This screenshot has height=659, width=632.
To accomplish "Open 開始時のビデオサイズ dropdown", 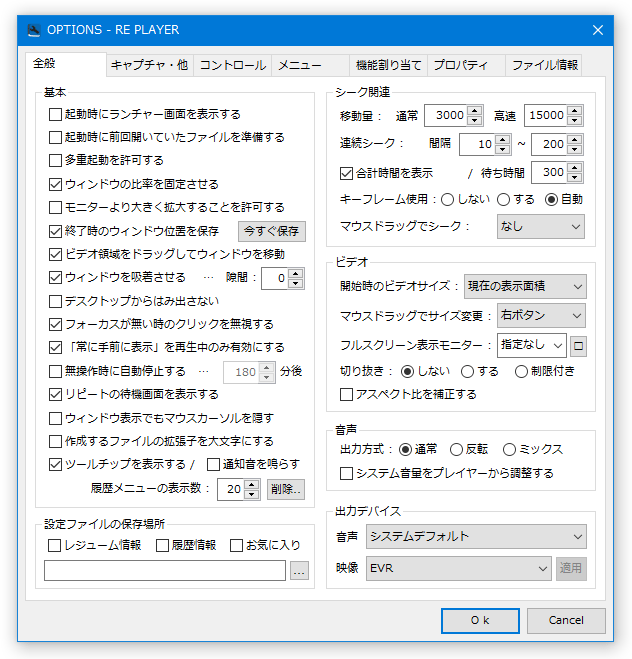I will [525, 287].
